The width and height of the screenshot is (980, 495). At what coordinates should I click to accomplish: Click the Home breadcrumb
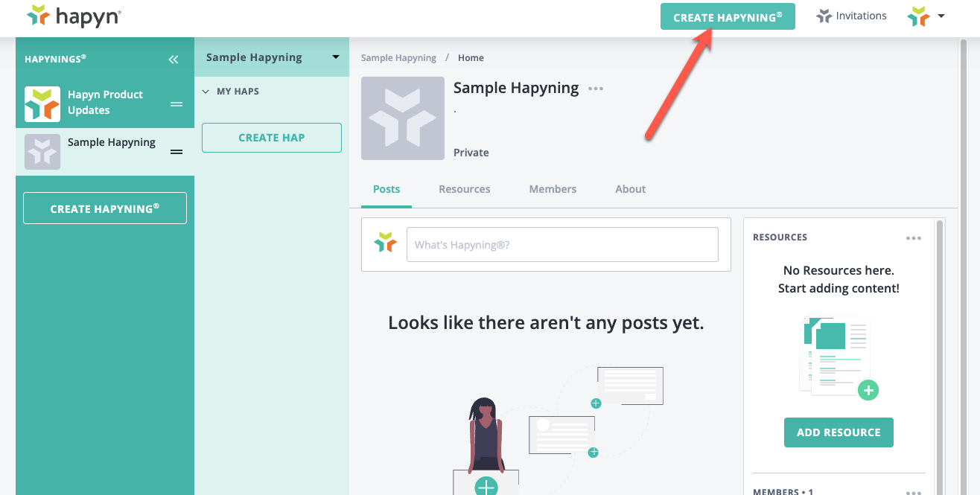(471, 58)
